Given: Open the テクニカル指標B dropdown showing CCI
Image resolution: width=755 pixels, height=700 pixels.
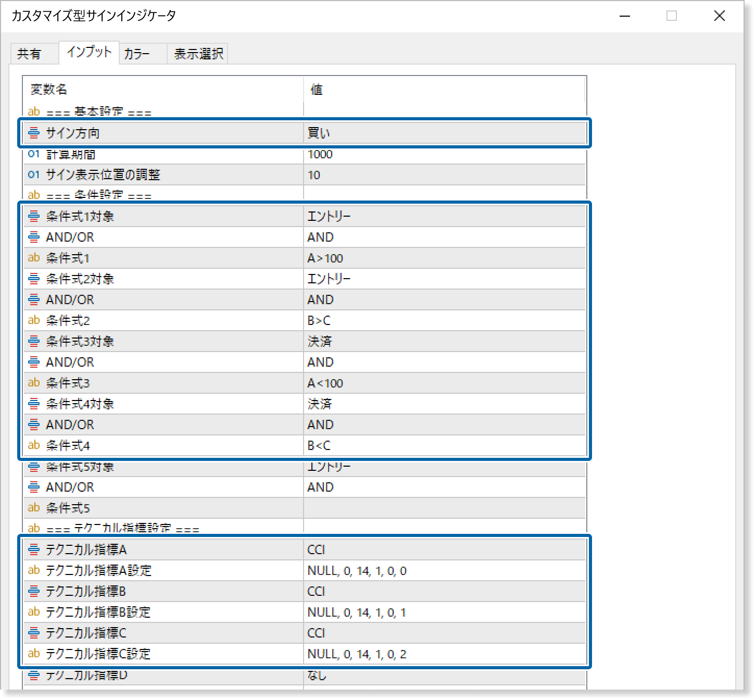Looking at the screenshot, I should click(x=443, y=591).
